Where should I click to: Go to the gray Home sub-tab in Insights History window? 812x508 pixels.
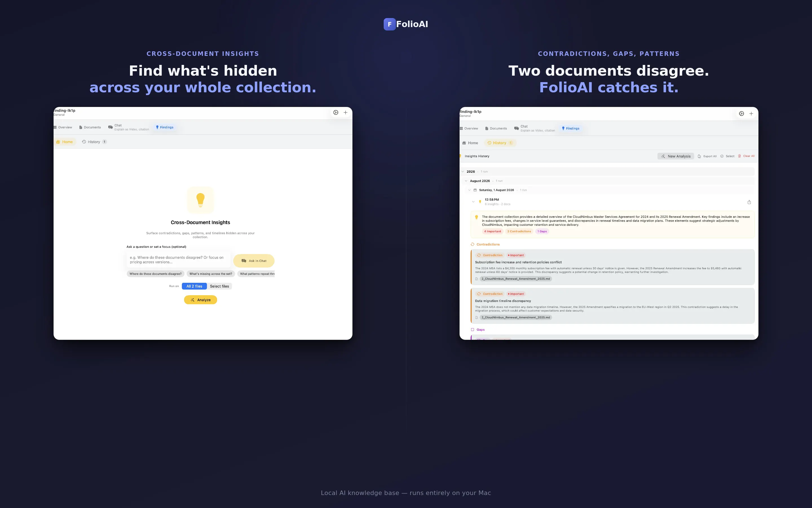click(470, 143)
